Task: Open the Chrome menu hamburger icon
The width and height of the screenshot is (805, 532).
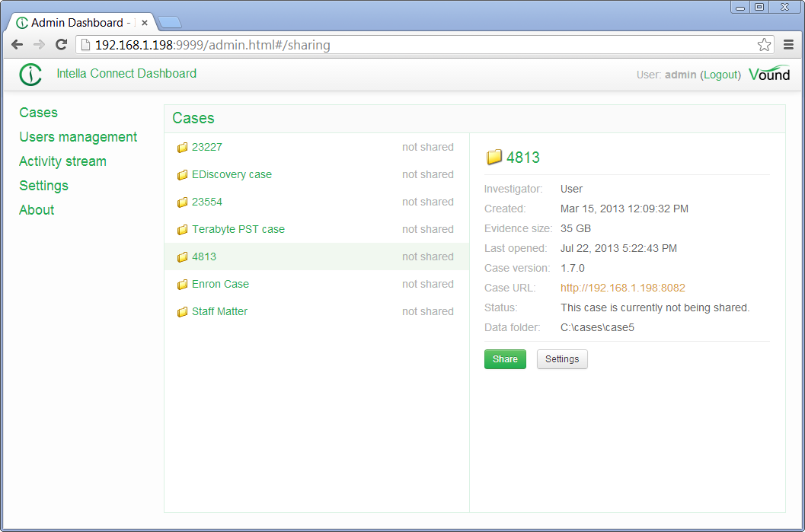Action: (789, 45)
